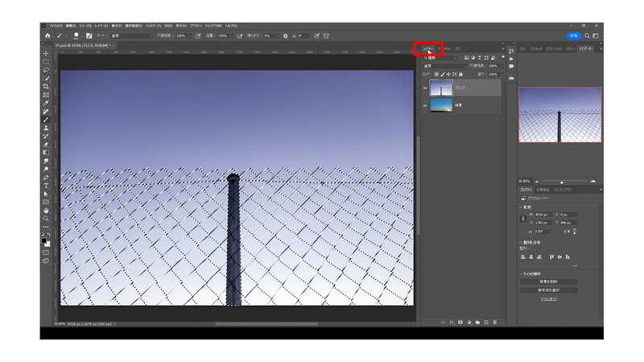
Task: Switch to the スウォッチ tab
Action: click(536, 49)
